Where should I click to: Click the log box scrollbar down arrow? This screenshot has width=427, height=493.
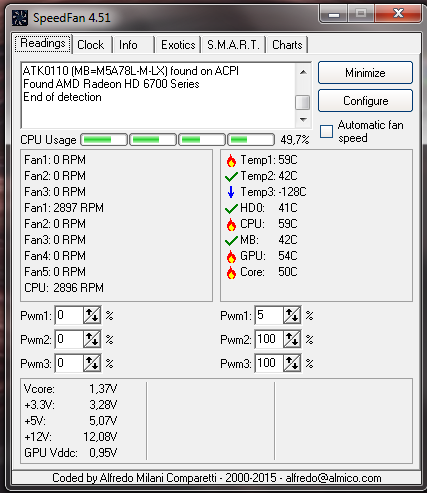click(x=303, y=119)
